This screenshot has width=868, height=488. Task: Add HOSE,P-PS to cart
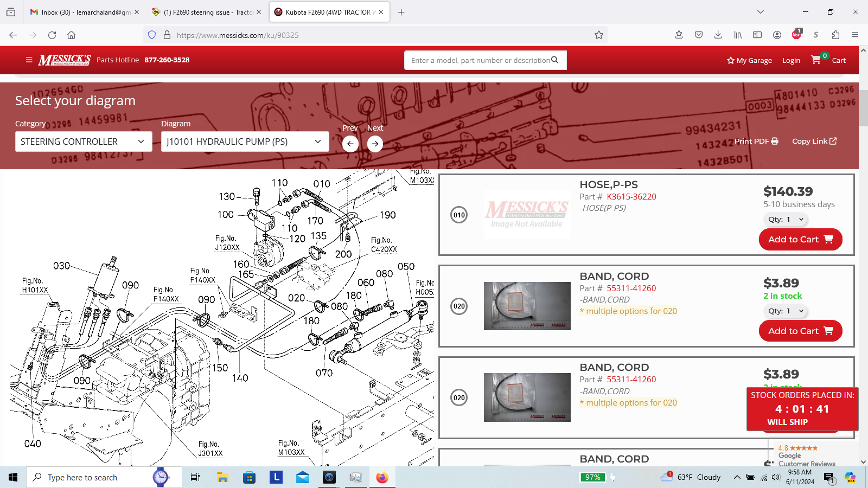800,239
